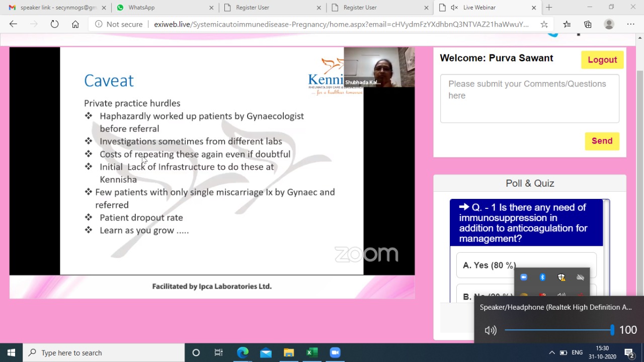Switch to the speaker link Gmail tab
Screen dimensions: 644x362
click(x=55, y=8)
